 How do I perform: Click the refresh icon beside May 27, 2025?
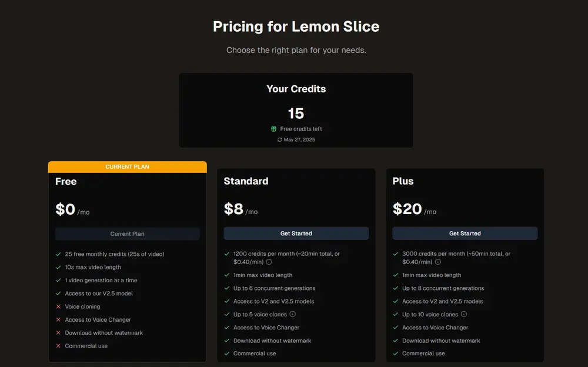pyautogui.click(x=280, y=140)
